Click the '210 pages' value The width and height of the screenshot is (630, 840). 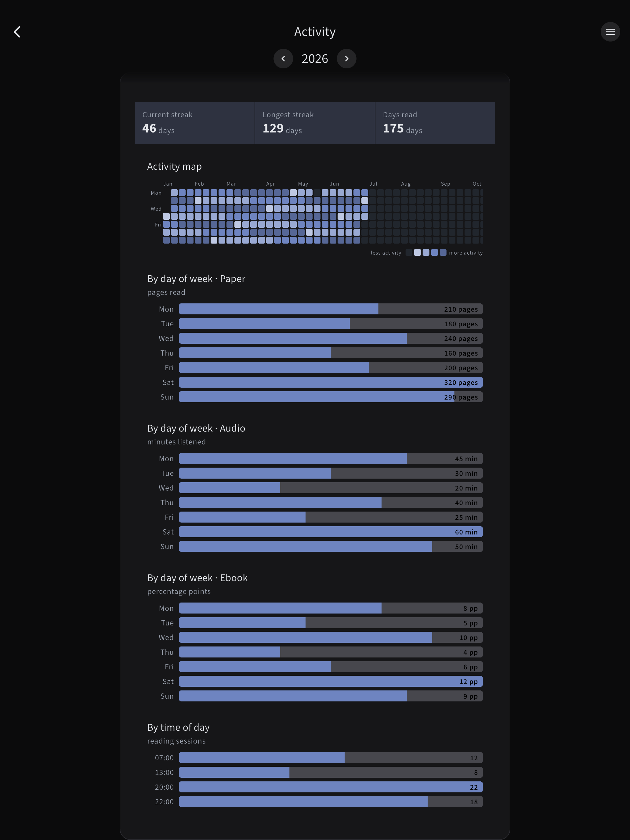(x=461, y=309)
